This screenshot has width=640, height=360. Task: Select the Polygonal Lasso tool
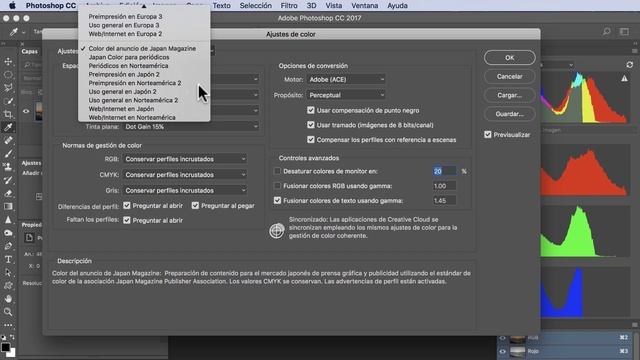[8, 88]
